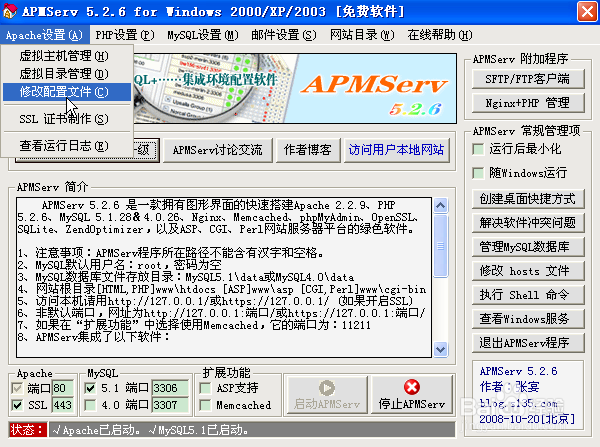Open 管理MySQL数据库
The width and height of the screenshot is (600, 447).
(x=528, y=247)
